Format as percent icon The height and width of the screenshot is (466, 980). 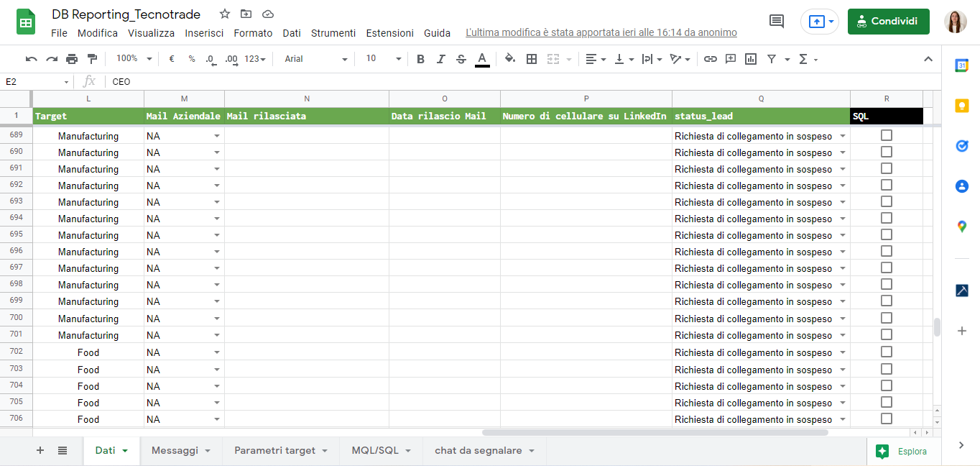coord(192,59)
